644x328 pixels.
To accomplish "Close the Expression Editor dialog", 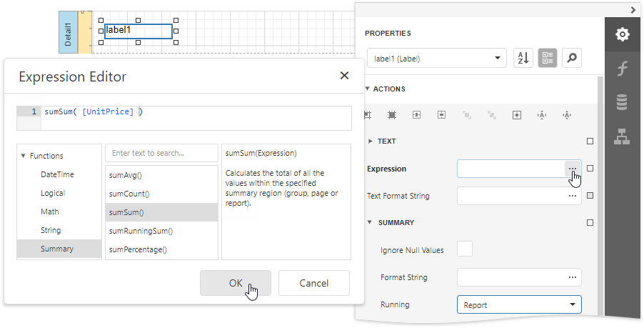I will coord(344,76).
